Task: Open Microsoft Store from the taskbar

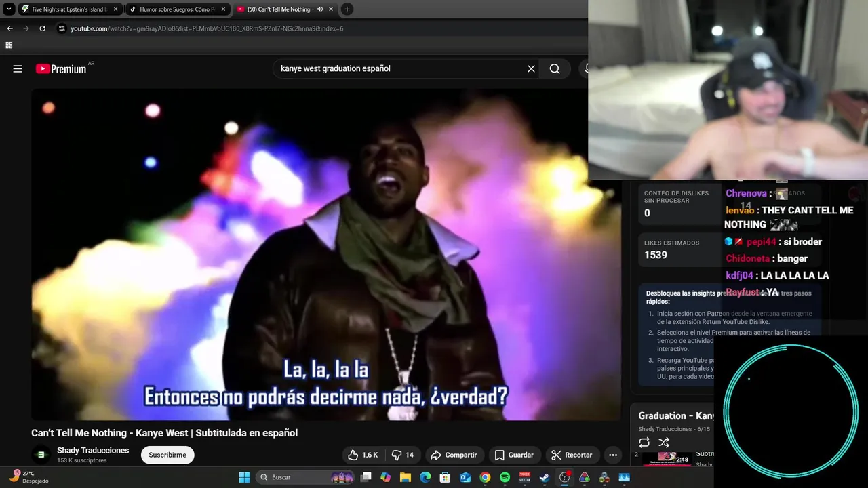Action: [445, 477]
